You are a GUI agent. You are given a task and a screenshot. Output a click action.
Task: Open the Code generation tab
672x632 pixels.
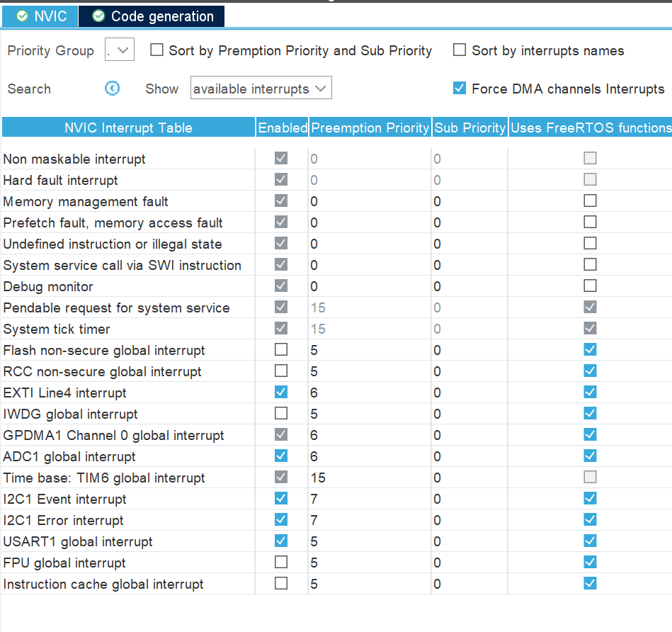point(152,16)
